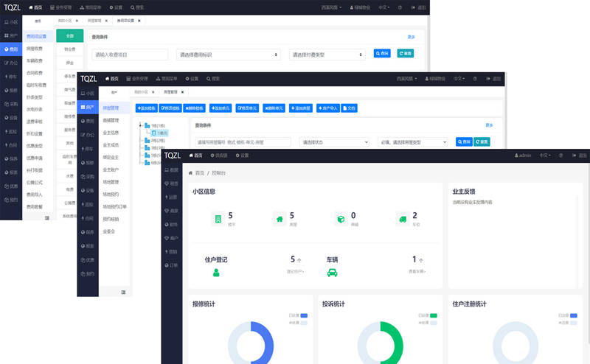Click green legend swatch in 投诉统计 chart
Image resolution: width=590 pixels, height=364 pixels.
(434, 315)
